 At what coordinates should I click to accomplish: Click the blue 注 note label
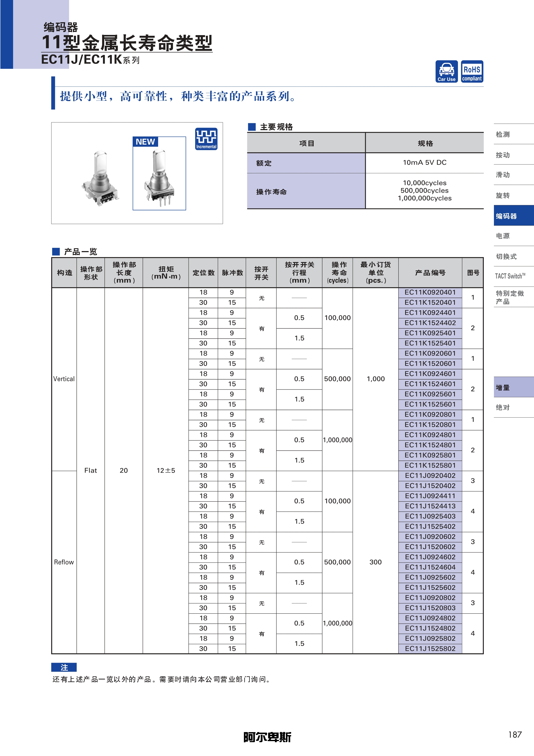64,667
